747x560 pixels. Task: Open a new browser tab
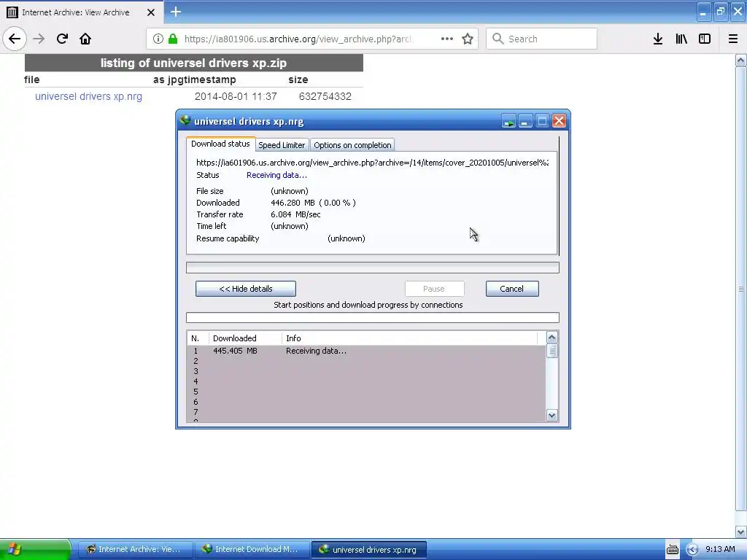click(x=176, y=12)
